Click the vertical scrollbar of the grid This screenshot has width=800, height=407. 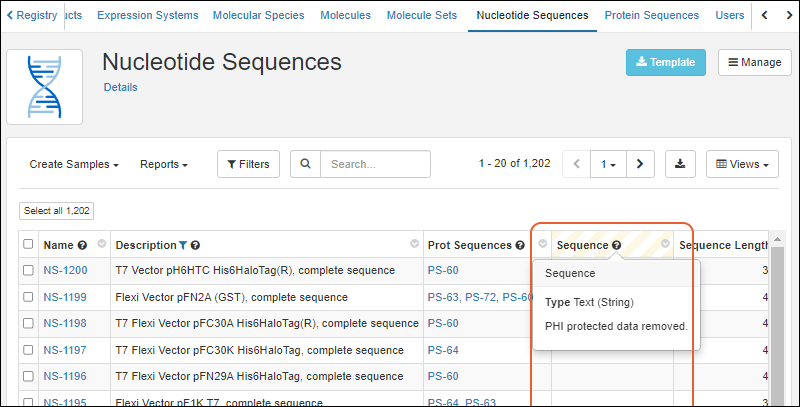pyautogui.click(x=777, y=330)
